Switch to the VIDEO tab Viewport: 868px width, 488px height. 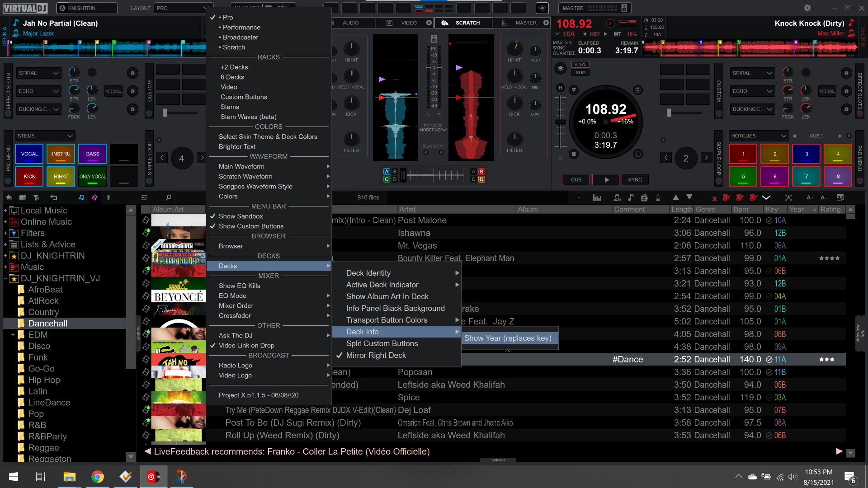(404, 23)
